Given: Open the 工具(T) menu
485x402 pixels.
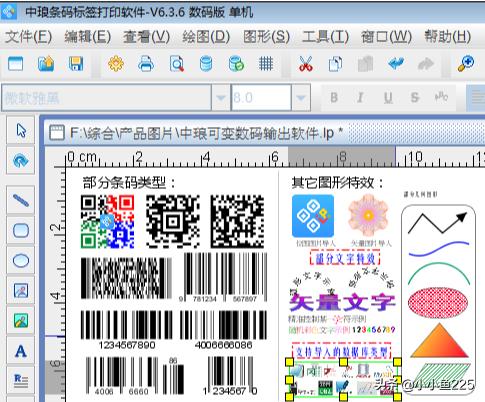Looking at the screenshot, I should 325,37.
